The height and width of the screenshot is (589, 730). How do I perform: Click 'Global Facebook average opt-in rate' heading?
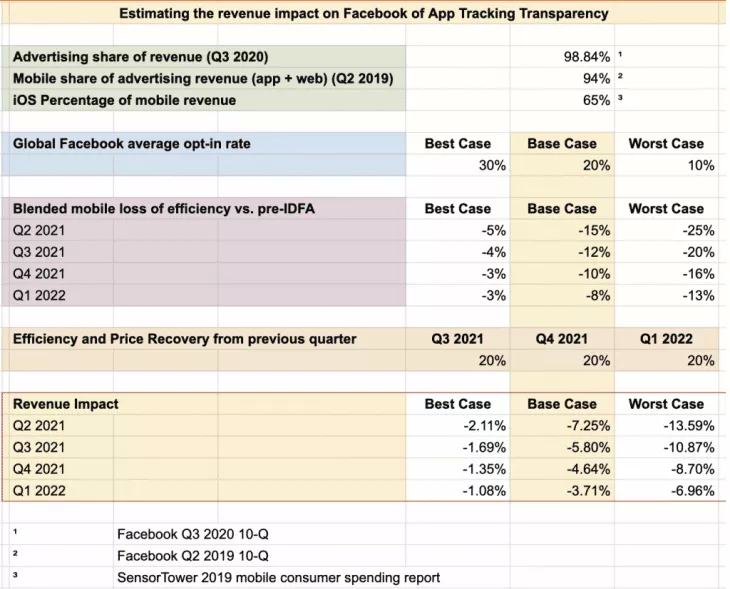(x=132, y=143)
